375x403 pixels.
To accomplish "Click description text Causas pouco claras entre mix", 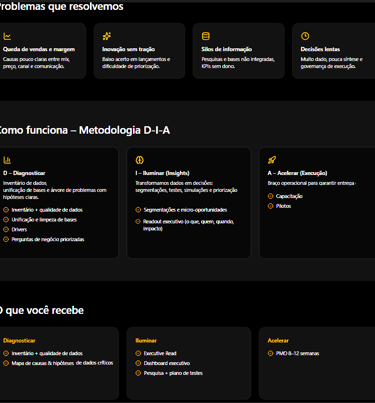I will click(36, 63).
